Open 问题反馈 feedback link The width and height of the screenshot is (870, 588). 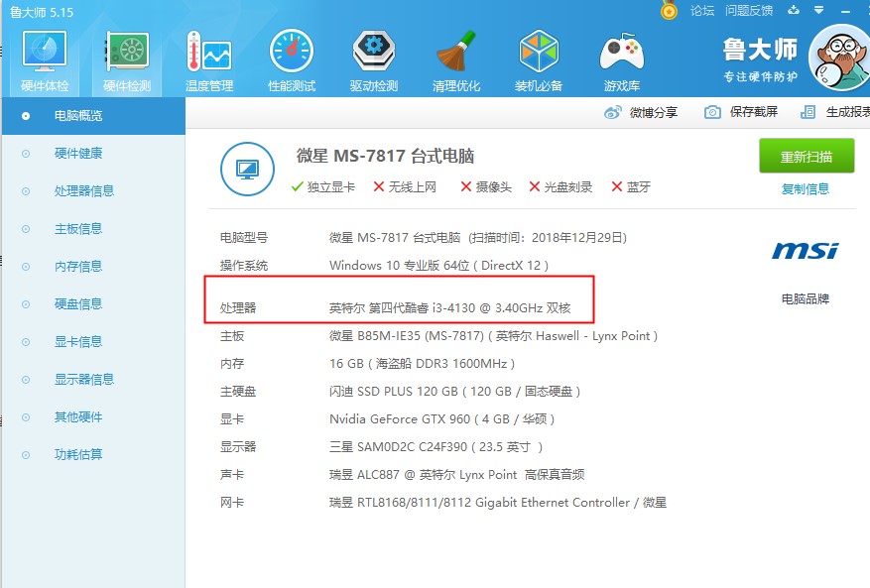749,11
